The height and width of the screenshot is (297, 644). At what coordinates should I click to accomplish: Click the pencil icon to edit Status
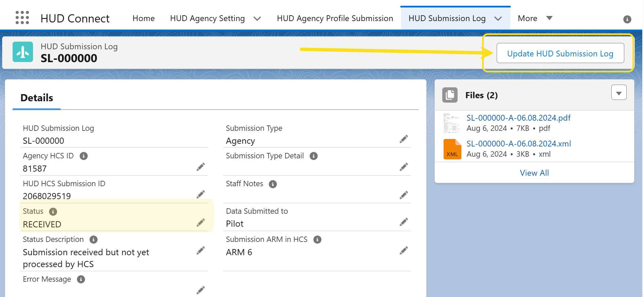click(x=201, y=223)
